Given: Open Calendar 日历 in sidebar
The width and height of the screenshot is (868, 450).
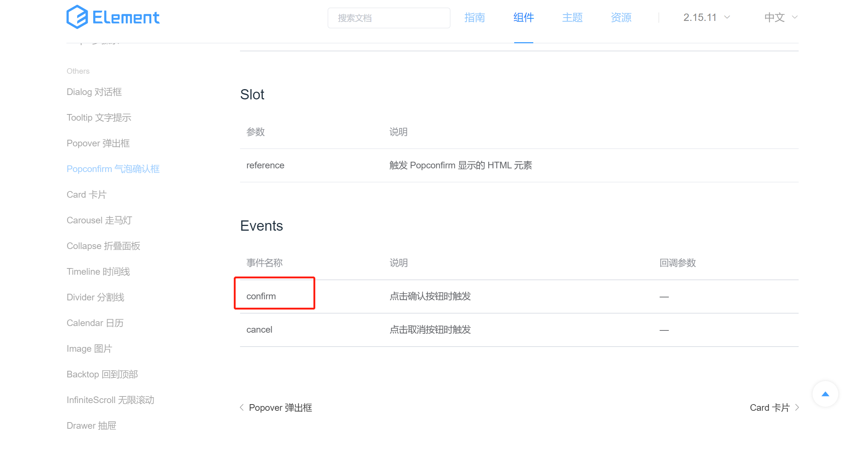Looking at the screenshot, I should point(95,323).
